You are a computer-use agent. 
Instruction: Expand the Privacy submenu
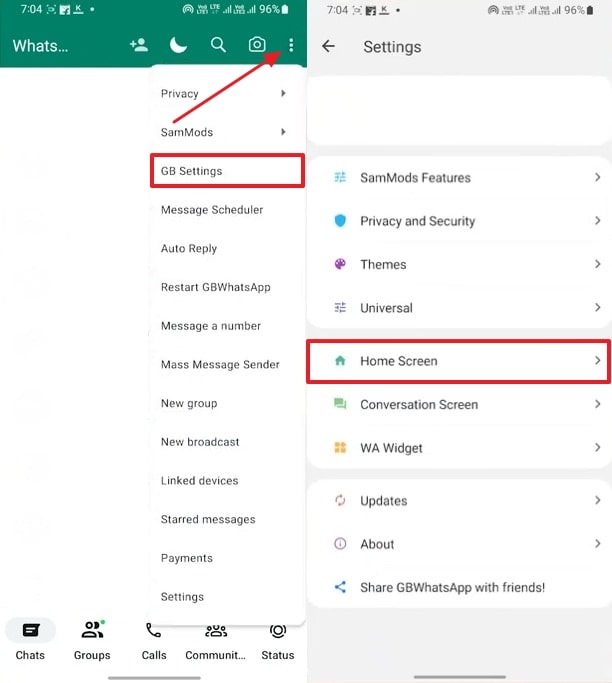[x=224, y=93]
